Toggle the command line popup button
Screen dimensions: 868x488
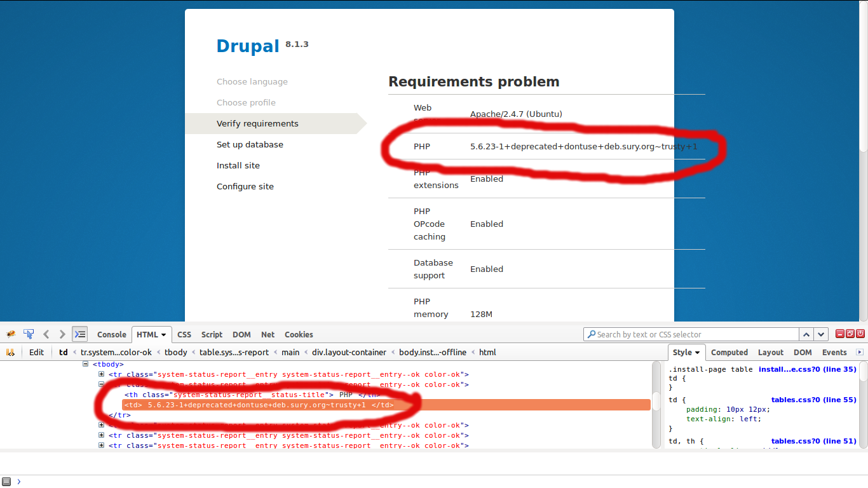click(x=79, y=334)
